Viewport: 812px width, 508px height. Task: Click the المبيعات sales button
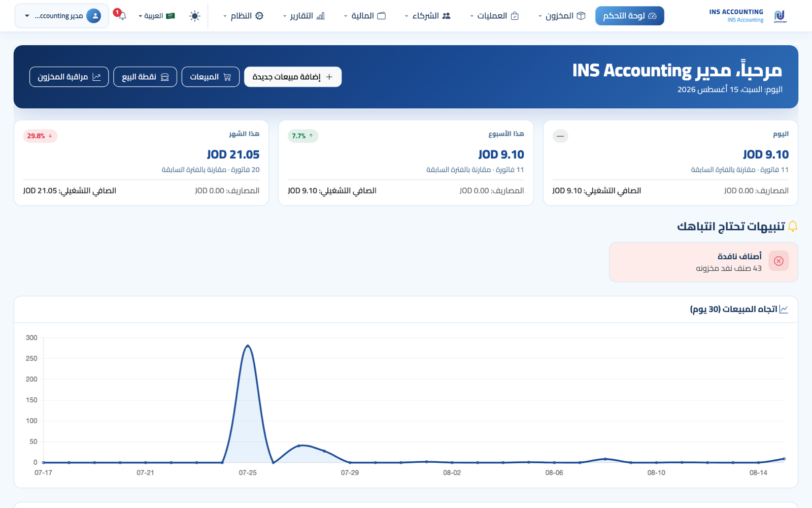[x=211, y=77]
